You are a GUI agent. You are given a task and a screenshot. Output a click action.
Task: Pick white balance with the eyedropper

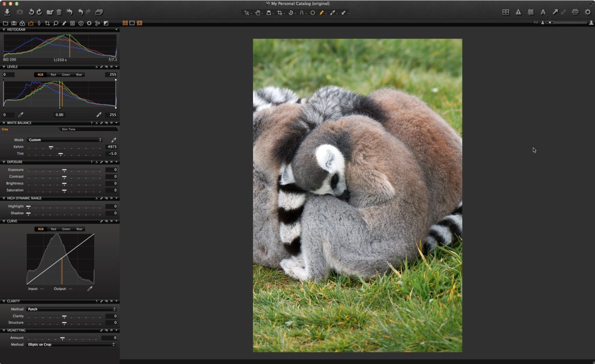[114, 140]
